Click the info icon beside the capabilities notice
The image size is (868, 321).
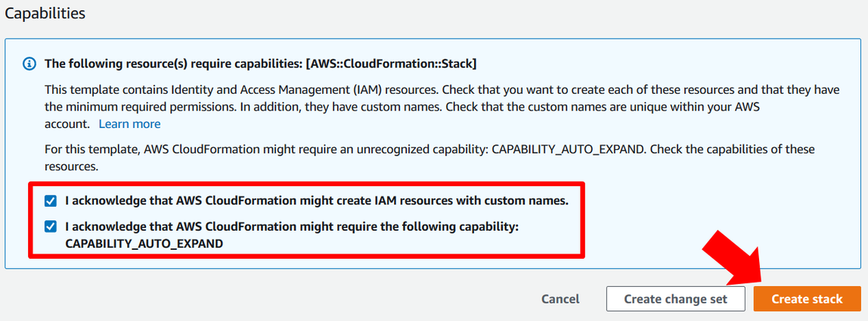point(29,64)
